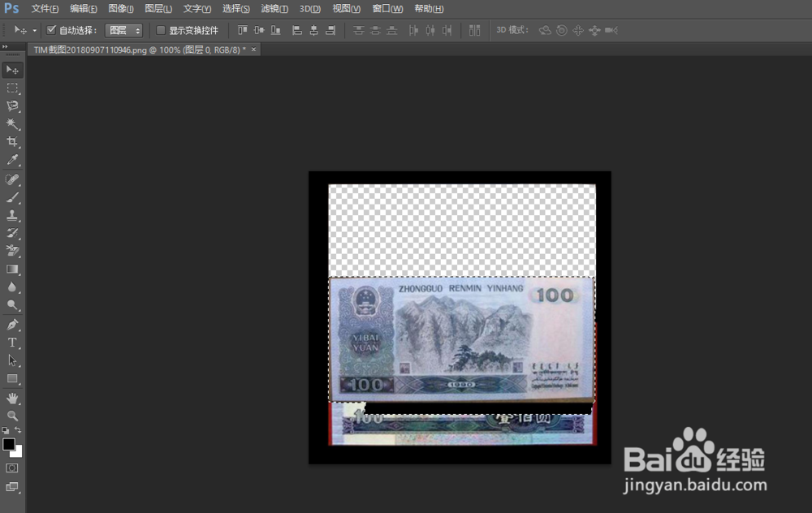812x513 pixels.
Task: Choose 3D slide mode icon
Action: [x=594, y=30]
